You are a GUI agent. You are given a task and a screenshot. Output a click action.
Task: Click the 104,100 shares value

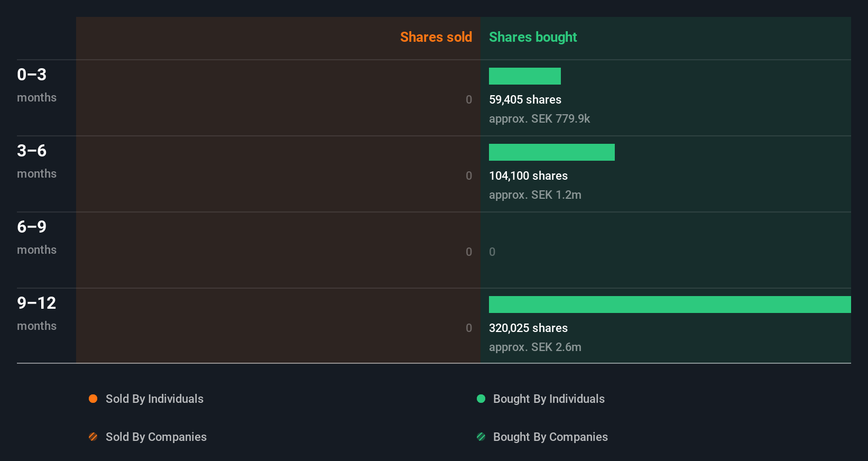[x=528, y=176]
